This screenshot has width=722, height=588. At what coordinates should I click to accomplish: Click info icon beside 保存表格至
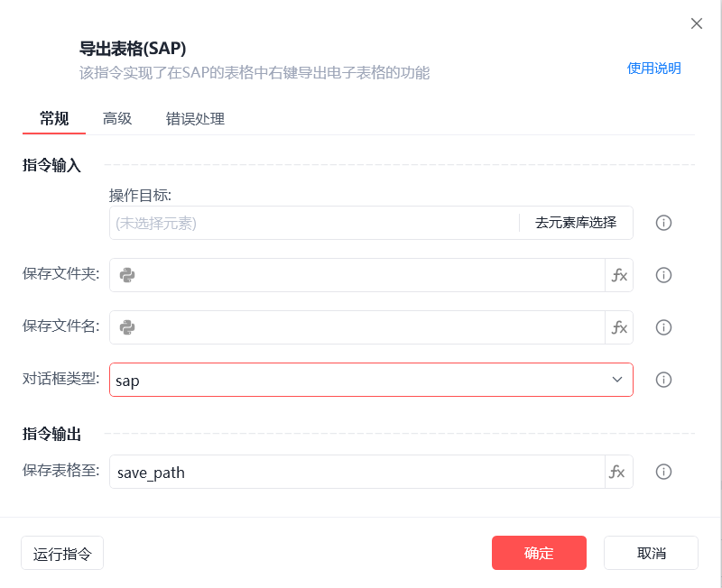(x=663, y=472)
